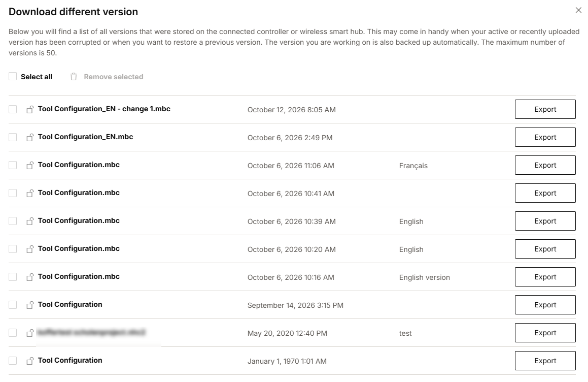Export Tool Configuration_EN - change 1.mbc

[545, 109]
